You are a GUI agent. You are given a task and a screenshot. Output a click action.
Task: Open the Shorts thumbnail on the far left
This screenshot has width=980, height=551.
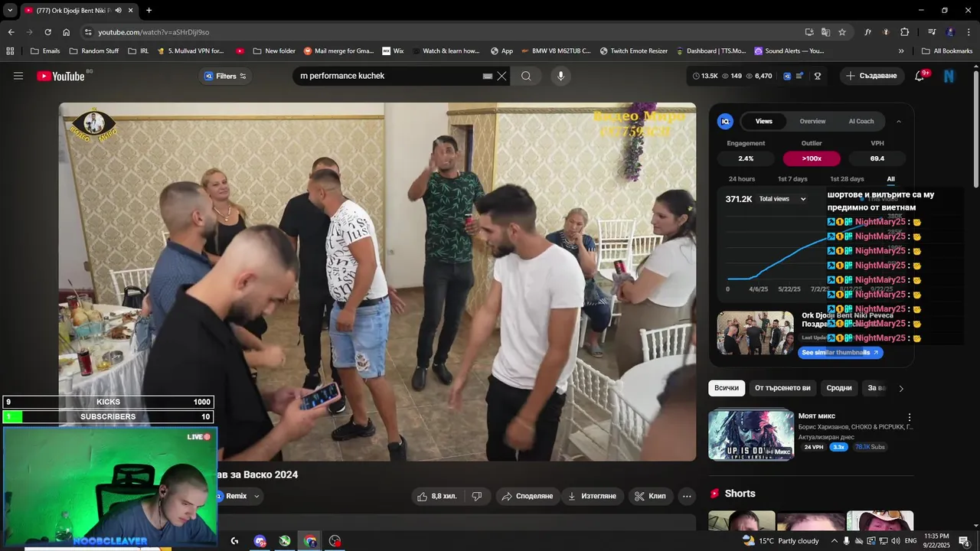[x=741, y=520]
